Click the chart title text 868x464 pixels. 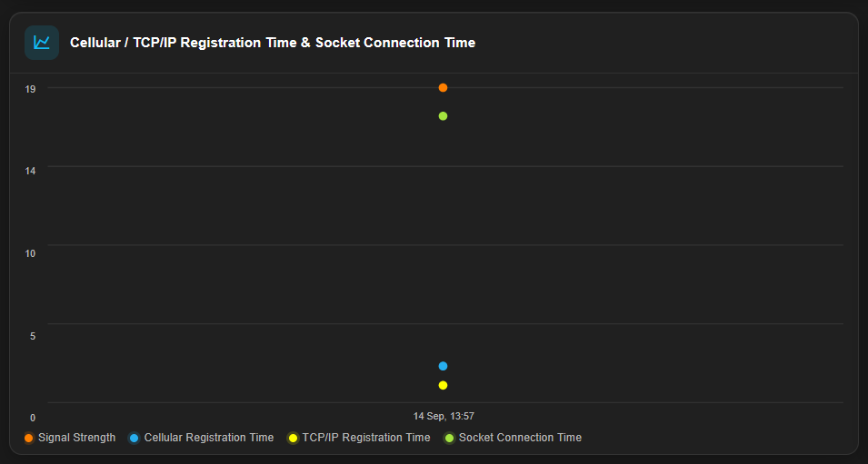click(273, 43)
